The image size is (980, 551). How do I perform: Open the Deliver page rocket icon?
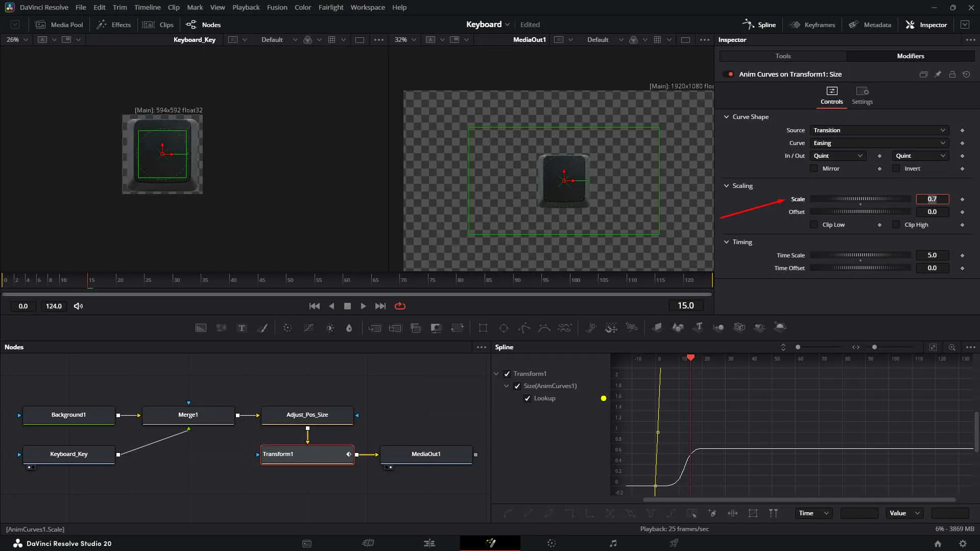click(674, 543)
